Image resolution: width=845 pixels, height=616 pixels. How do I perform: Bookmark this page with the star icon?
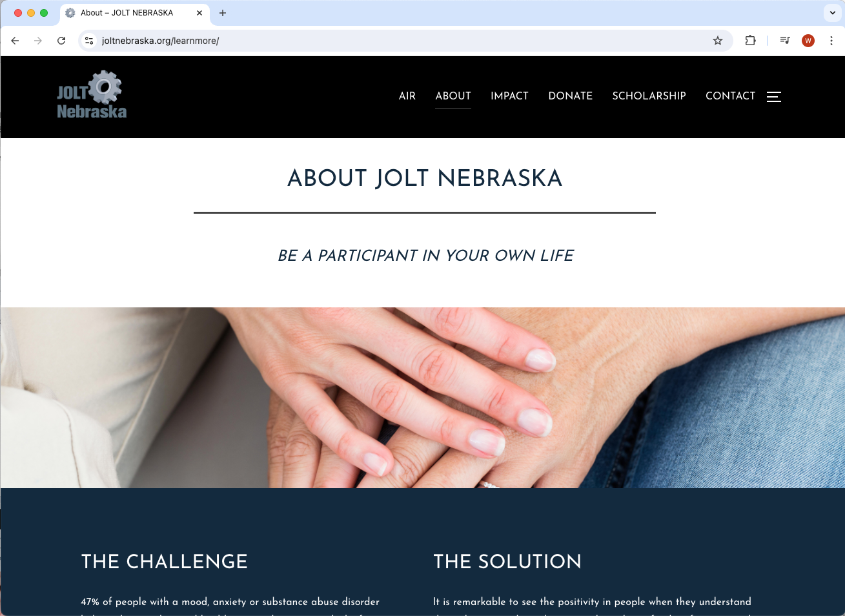pyautogui.click(x=718, y=41)
